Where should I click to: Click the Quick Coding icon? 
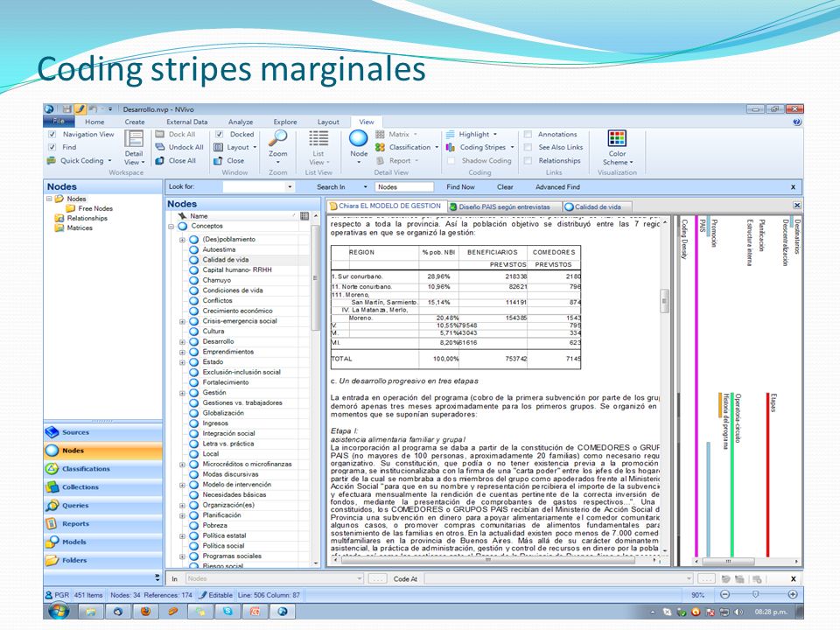(52, 160)
